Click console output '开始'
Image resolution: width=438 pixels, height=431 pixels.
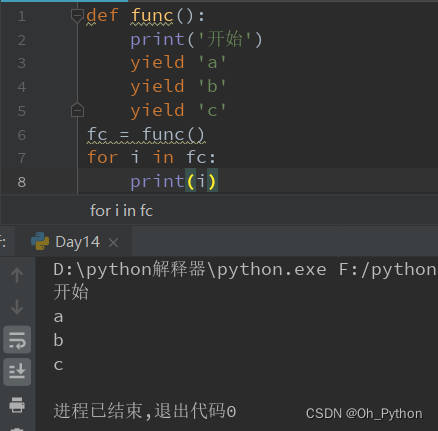point(71,292)
